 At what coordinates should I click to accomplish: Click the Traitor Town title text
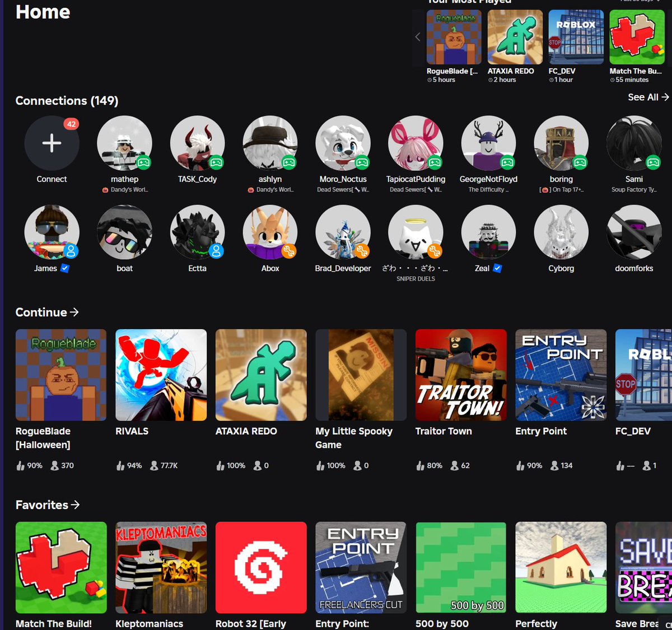pos(444,431)
